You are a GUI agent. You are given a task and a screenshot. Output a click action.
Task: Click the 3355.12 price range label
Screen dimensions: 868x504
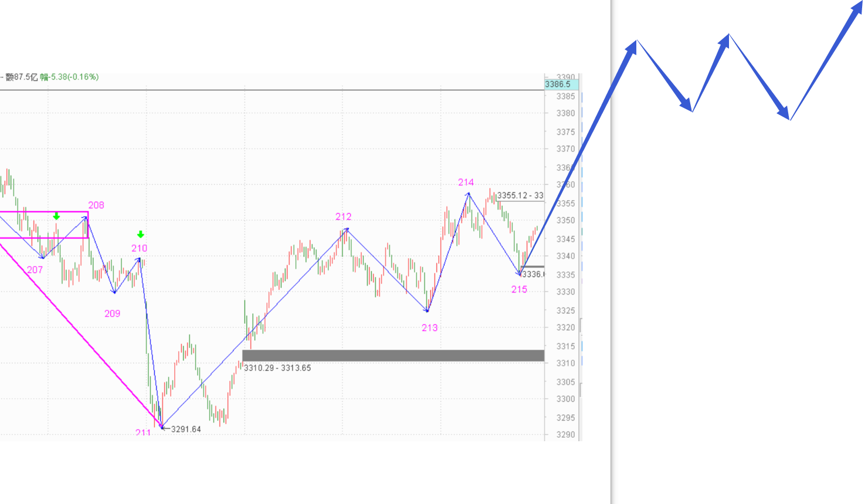point(520,196)
